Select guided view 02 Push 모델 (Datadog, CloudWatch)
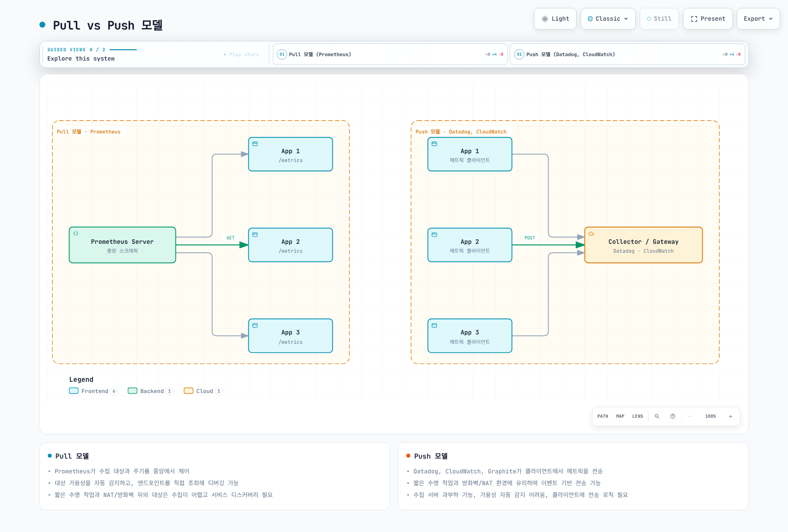788x532 pixels. (627, 54)
